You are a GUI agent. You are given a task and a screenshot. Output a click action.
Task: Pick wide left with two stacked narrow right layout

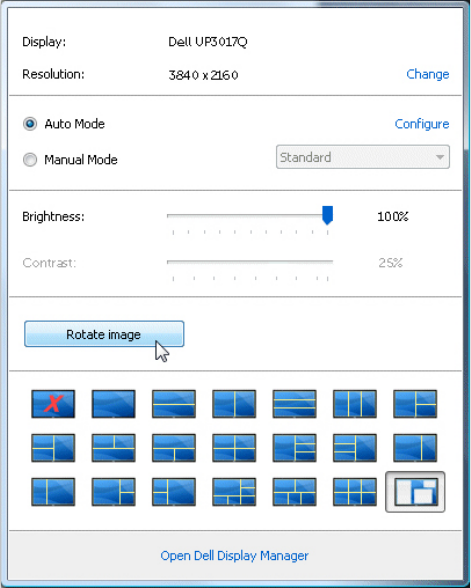113,492
